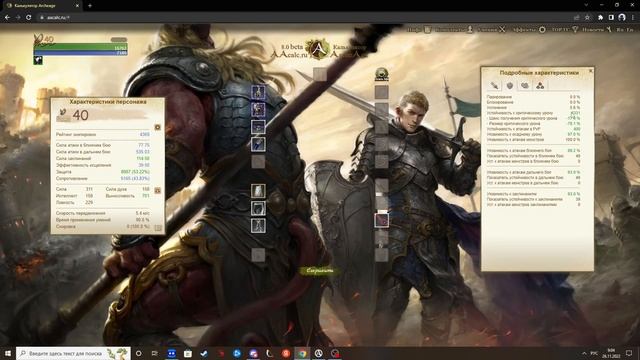Click the Характеристики персонажа panel title
640x360 pixels.
(108, 102)
